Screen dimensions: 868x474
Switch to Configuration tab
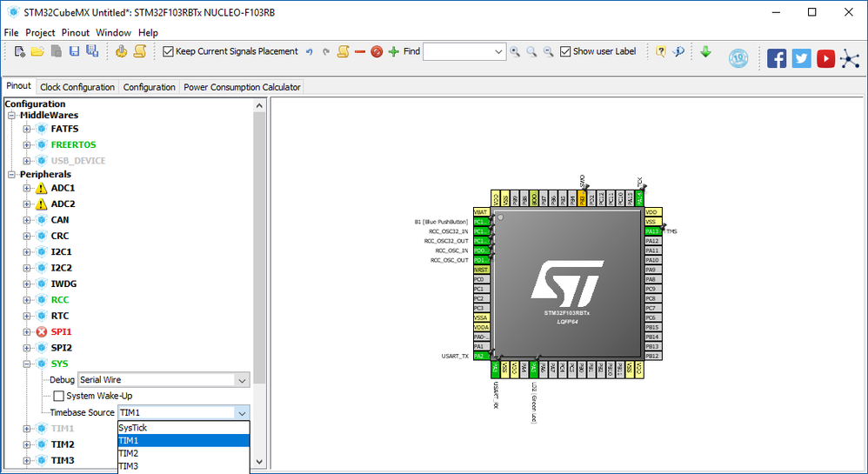(149, 87)
